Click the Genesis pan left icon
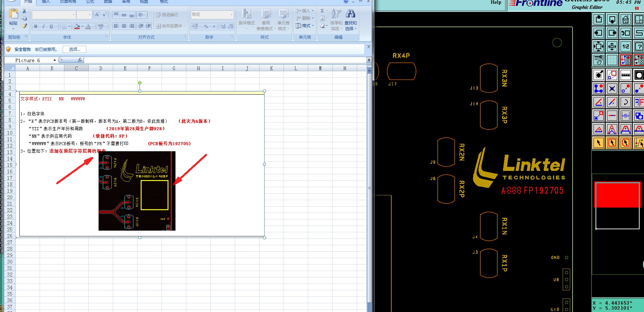Viewport: 644px width, 312px height. [599, 33]
